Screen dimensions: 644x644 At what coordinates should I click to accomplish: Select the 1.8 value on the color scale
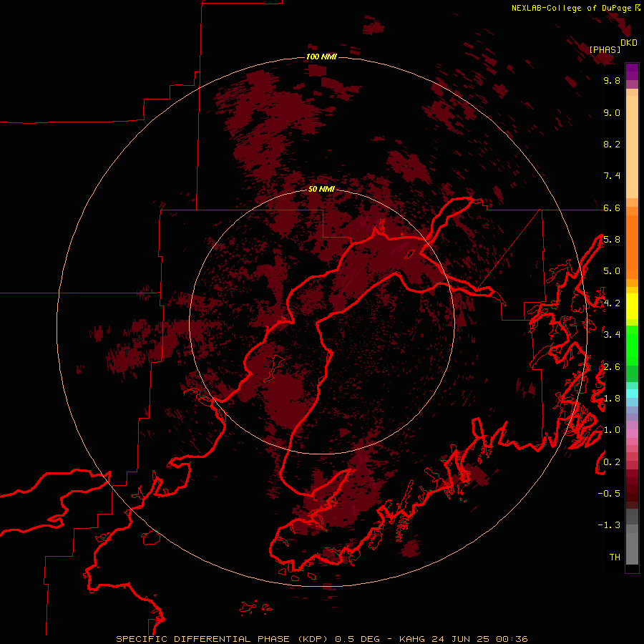[612, 399]
